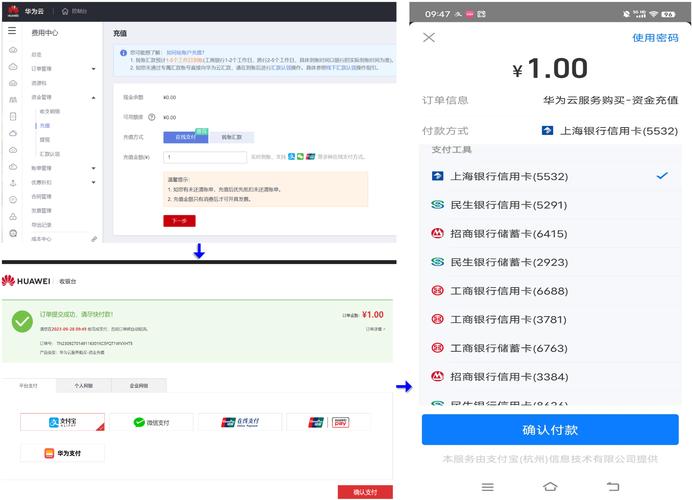Click the WeChat icon next to amount field

click(301, 156)
